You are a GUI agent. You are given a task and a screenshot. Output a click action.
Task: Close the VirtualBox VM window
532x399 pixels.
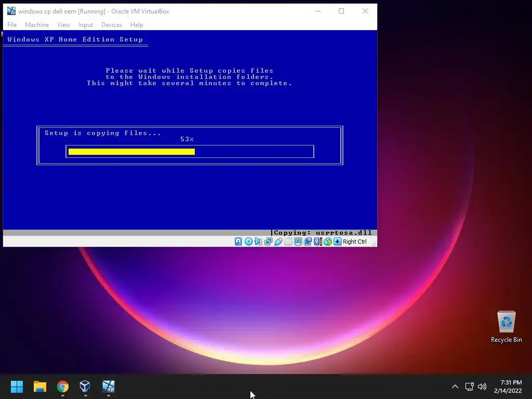[x=365, y=11]
